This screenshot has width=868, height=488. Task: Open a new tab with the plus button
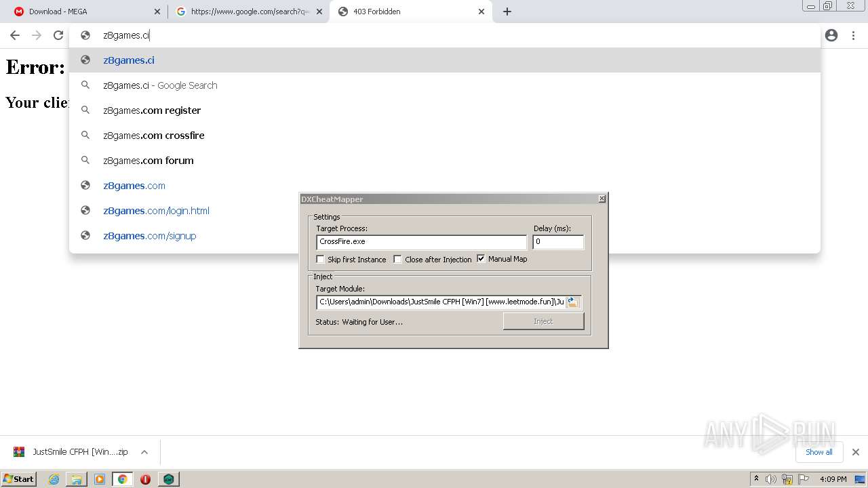(x=507, y=12)
